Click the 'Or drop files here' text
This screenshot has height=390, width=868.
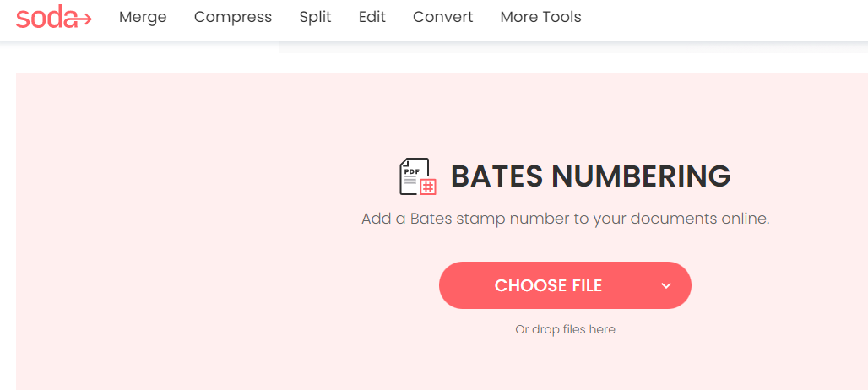pos(565,330)
